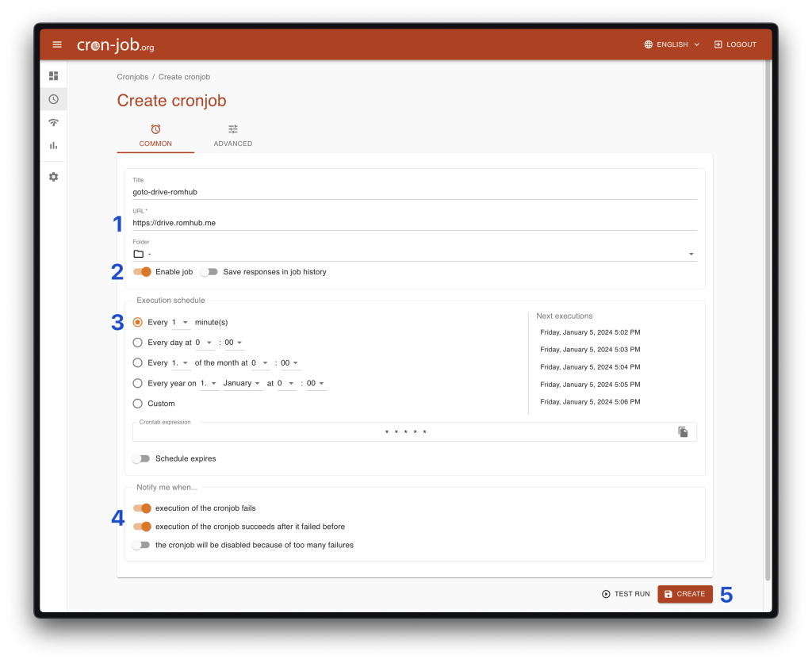Open the Settings gear in sidebar
Image resolution: width=812 pixels, height=663 pixels.
pos(53,177)
